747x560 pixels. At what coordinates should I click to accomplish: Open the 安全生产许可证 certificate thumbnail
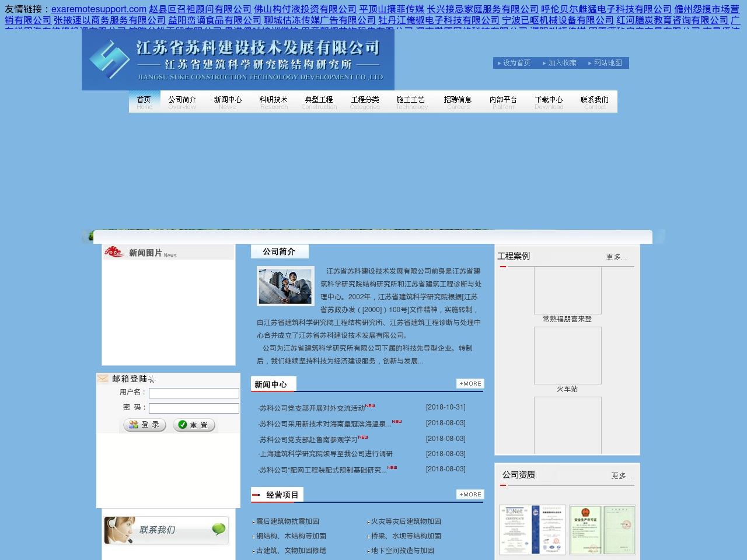click(602, 530)
